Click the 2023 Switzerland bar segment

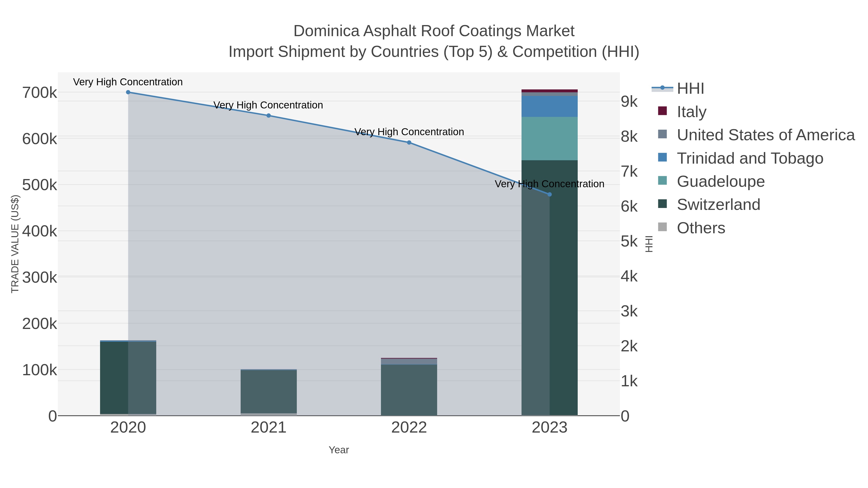(x=549, y=287)
